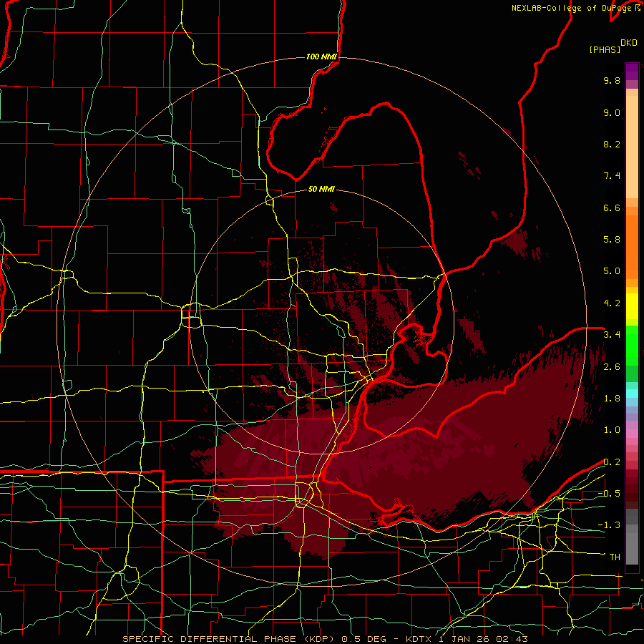Click the 9.8 color scale value
Viewport: 644px width, 644px height.
(612, 80)
